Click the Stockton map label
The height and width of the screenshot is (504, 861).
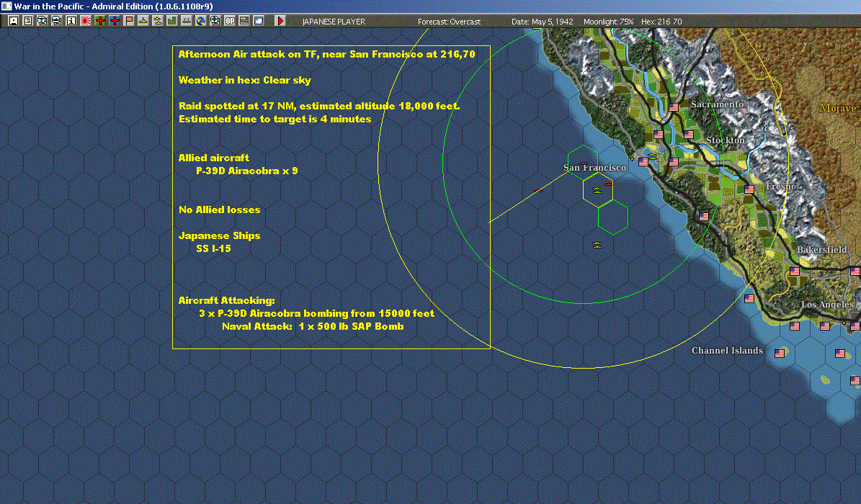point(726,140)
